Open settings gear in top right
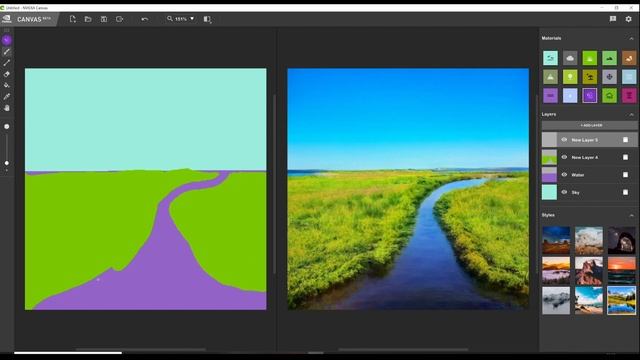 pos(629,19)
